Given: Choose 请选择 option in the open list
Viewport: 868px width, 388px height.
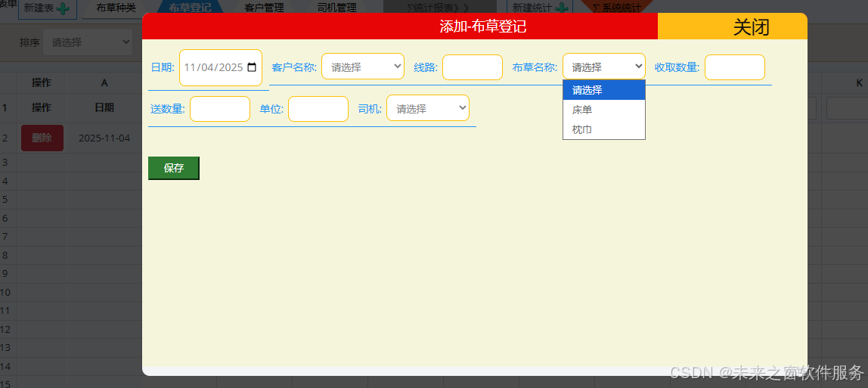Looking at the screenshot, I should click(604, 90).
